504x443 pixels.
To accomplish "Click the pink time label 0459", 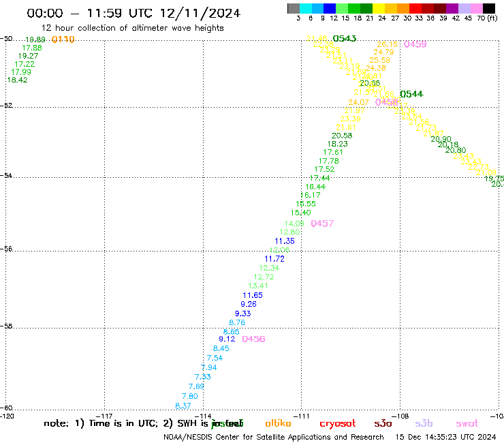I will (x=415, y=44).
